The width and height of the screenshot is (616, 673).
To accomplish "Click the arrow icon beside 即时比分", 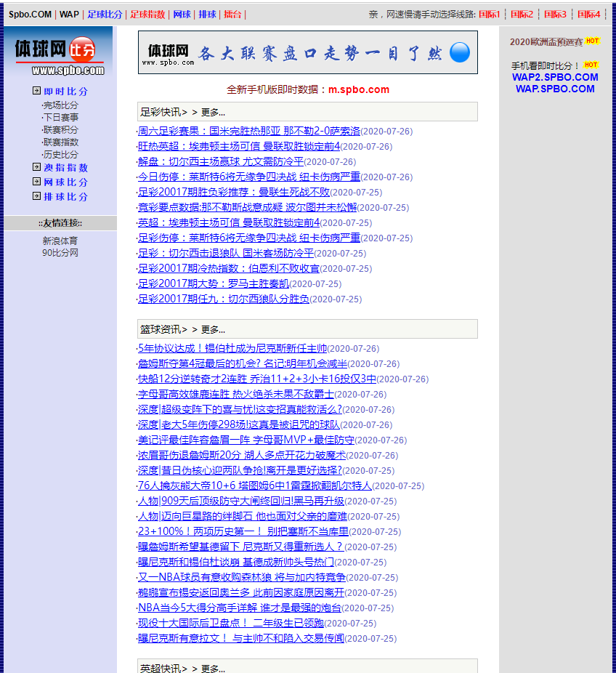I will [37, 91].
